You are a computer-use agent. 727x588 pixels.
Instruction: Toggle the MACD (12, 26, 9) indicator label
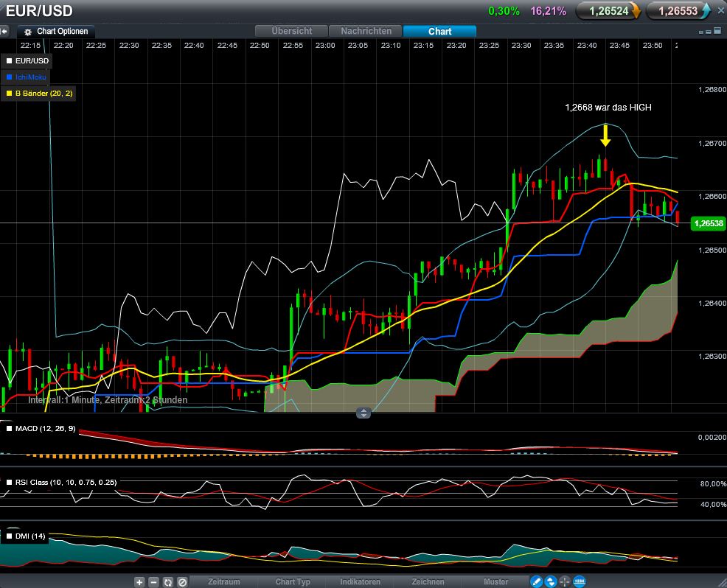[41, 429]
